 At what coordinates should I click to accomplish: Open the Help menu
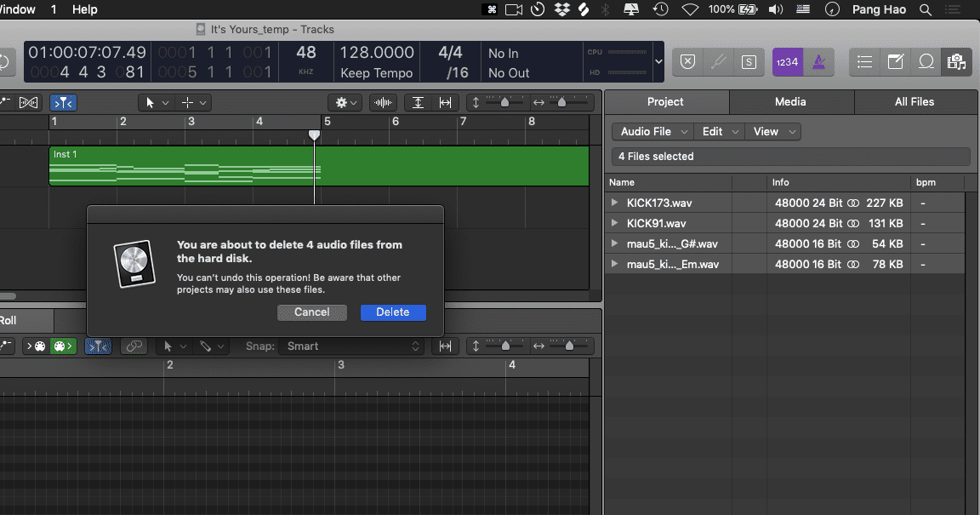point(85,9)
